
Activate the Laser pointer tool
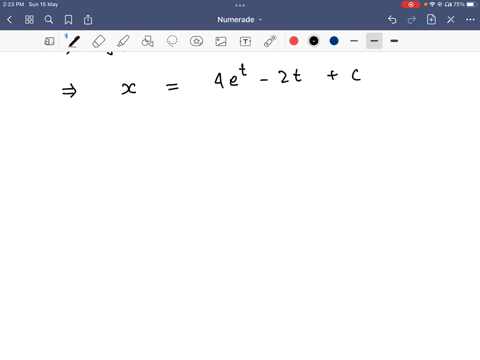click(270, 41)
